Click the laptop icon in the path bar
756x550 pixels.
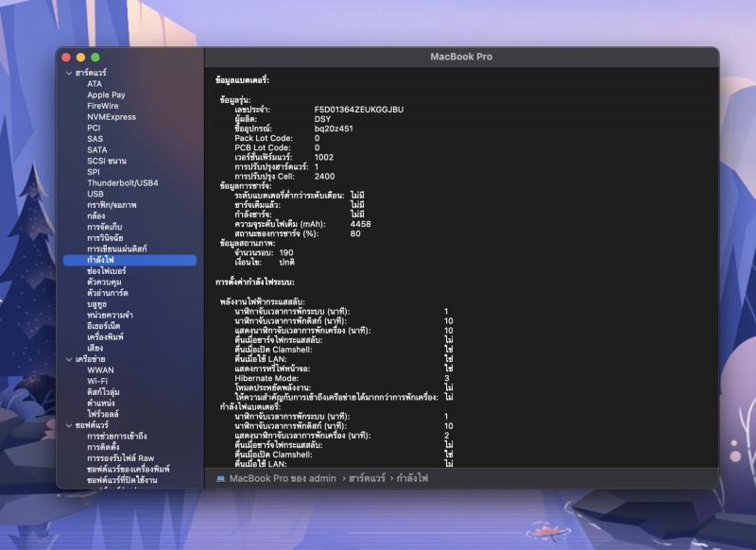point(221,479)
